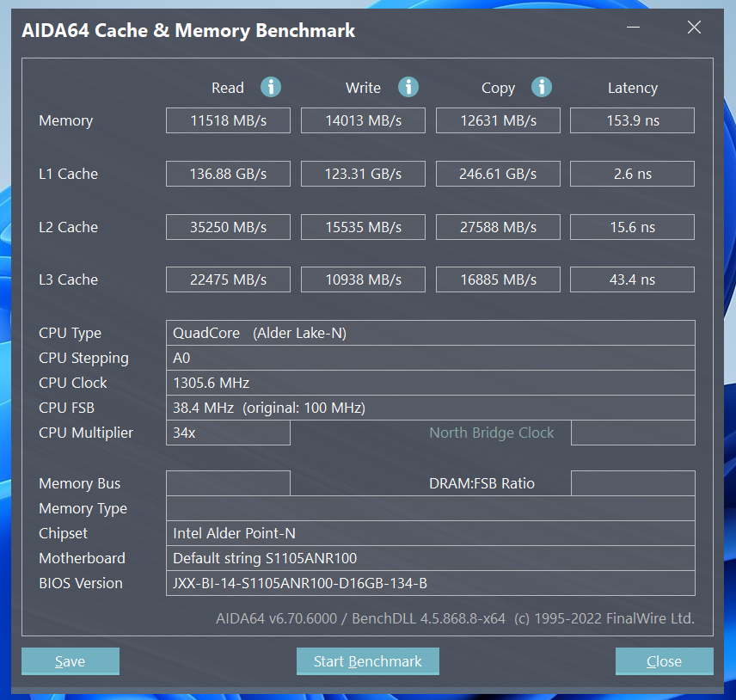The width and height of the screenshot is (736, 700).
Task: Click the L2 Cache row label
Action: click(x=69, y=227)
